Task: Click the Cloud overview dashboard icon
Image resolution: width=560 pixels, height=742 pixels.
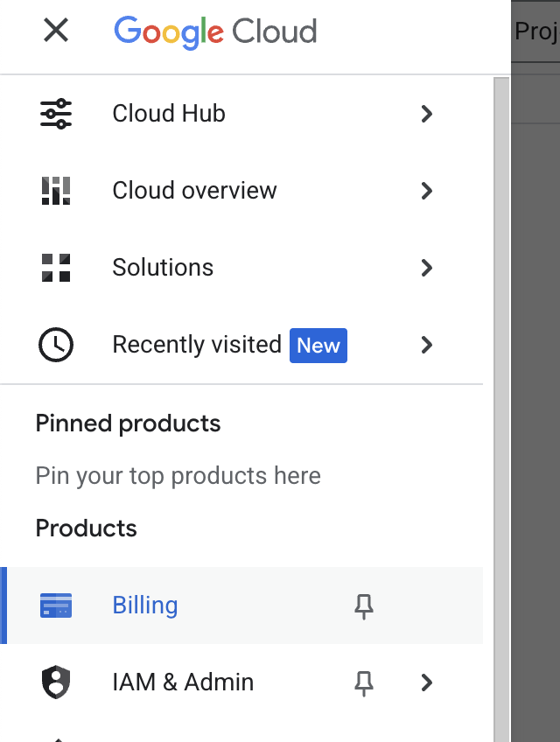Action: pyautogui.click(x=56, y=191)
